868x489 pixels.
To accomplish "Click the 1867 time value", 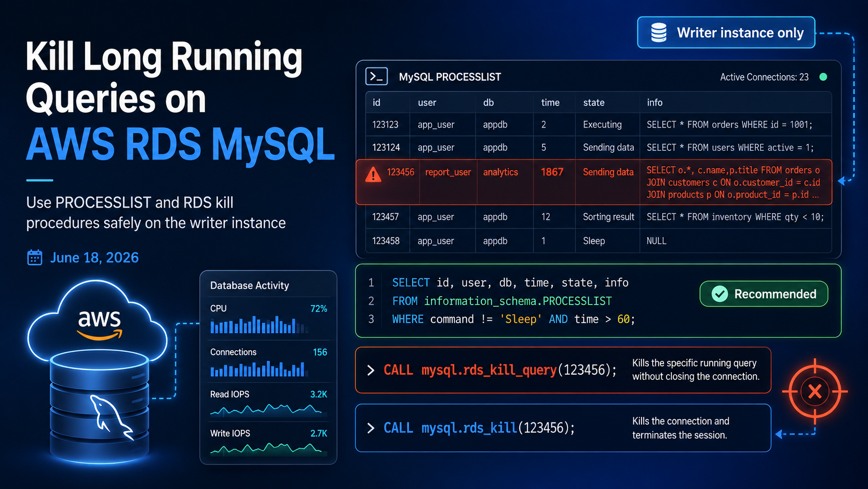I will click(552, 172).
